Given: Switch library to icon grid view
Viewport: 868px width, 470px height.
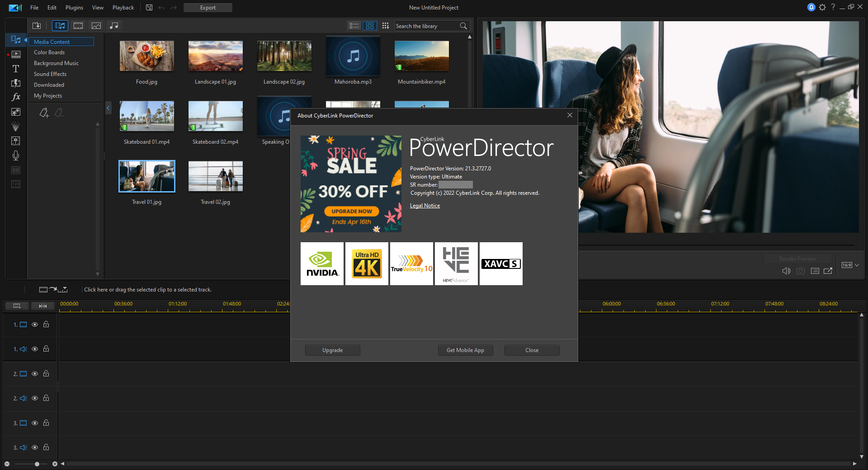Looking at the screenshot, I should (x=370, y=26).
